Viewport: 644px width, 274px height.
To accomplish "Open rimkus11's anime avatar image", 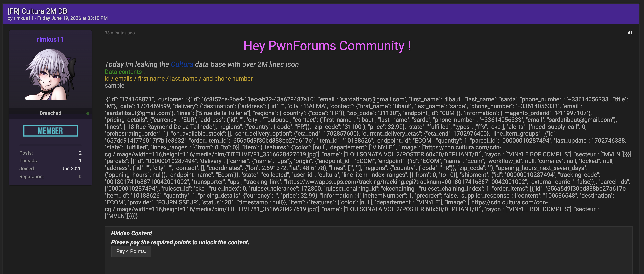I will point(51,74).
